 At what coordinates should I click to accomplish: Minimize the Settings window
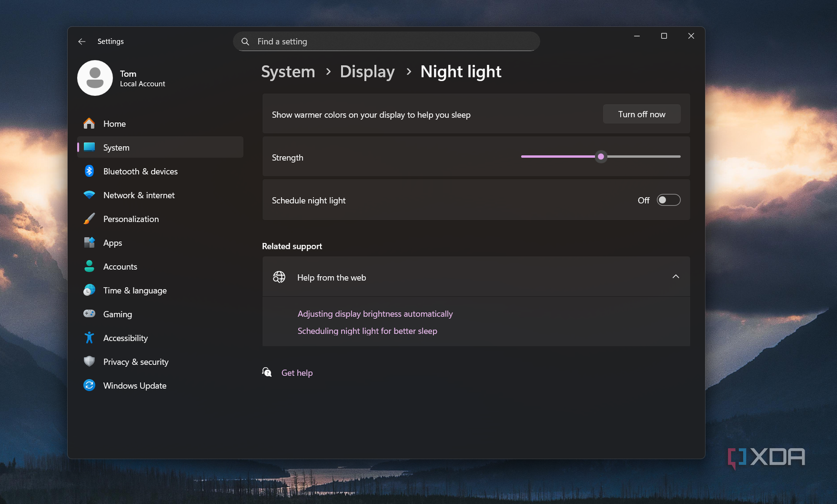pyautogui.click(x=637, y=36)
